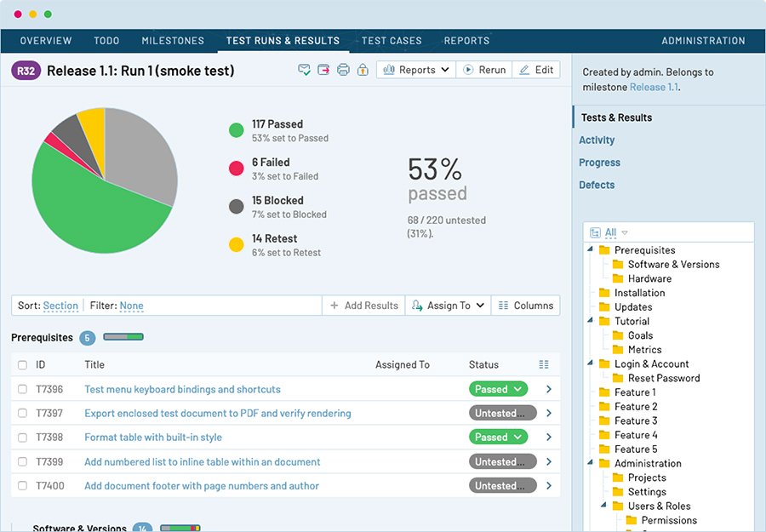Click the Rerun button
This screenshot has width=766, height=532.
pyautogui.click(x=484, y=70)
